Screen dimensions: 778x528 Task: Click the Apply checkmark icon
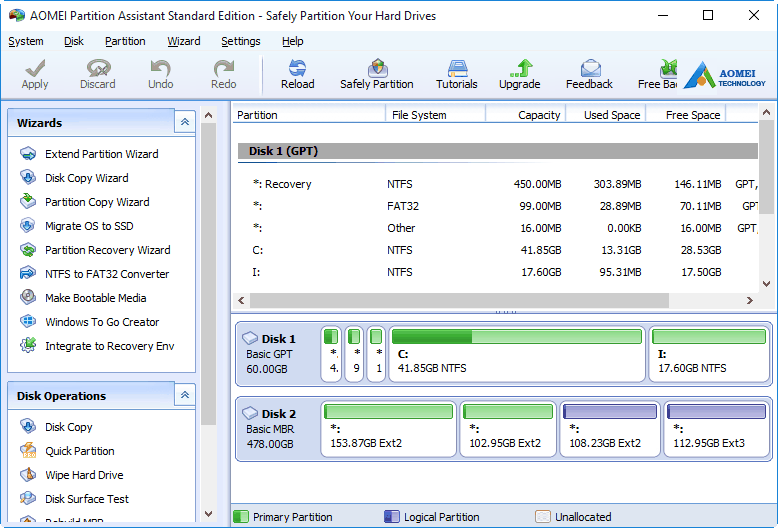[35, 68]
